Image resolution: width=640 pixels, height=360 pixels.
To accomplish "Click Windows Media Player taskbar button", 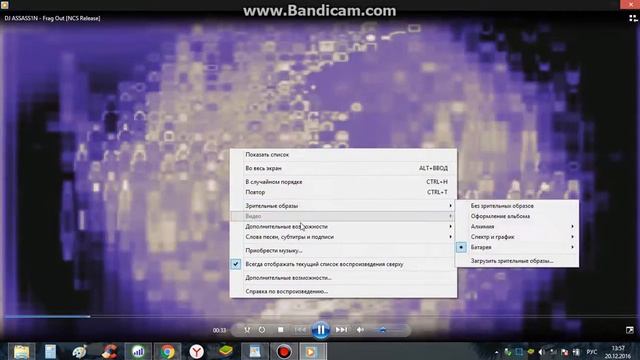I will [313, 351].
